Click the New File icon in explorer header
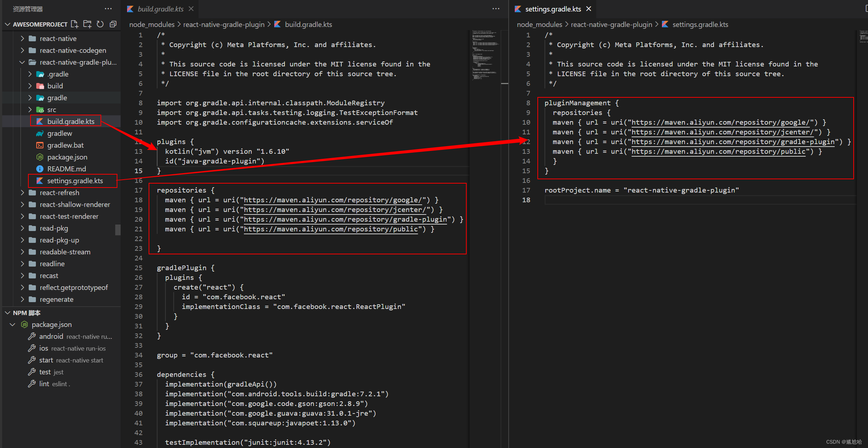The width and height of the screenshot is (868, 448). click(x=74, y=24)
